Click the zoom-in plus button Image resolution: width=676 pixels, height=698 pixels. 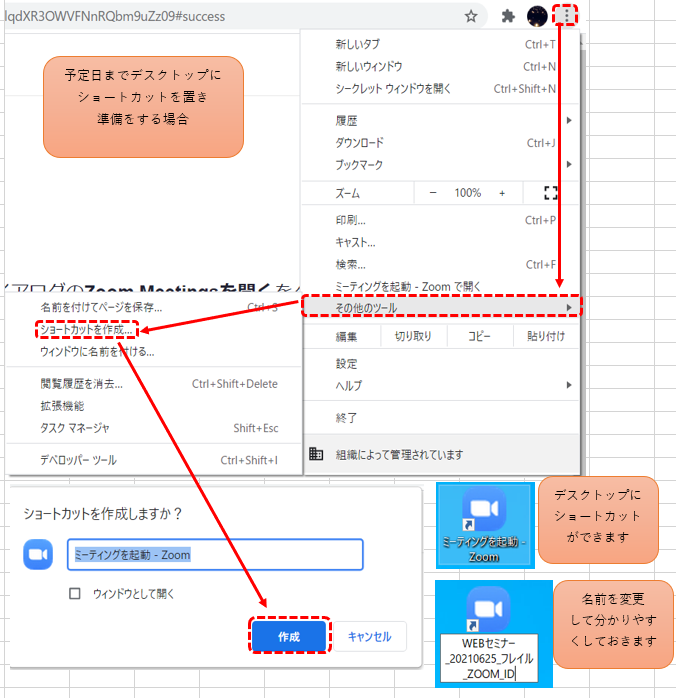pos(502,193)
